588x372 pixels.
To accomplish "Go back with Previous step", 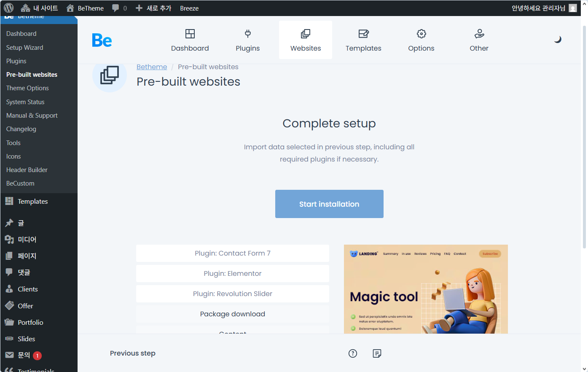I will (133, 353).
